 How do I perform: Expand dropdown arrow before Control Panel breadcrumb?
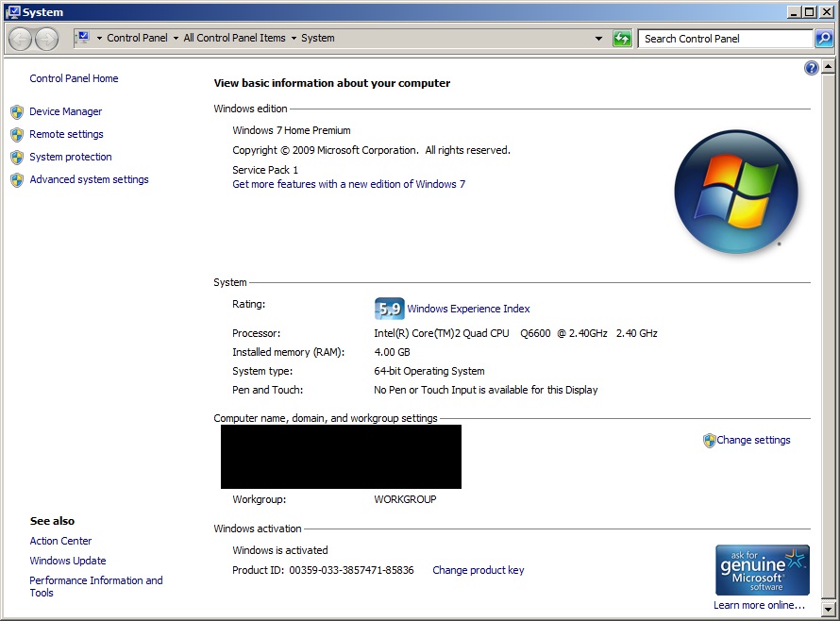[x=99, y=38]
